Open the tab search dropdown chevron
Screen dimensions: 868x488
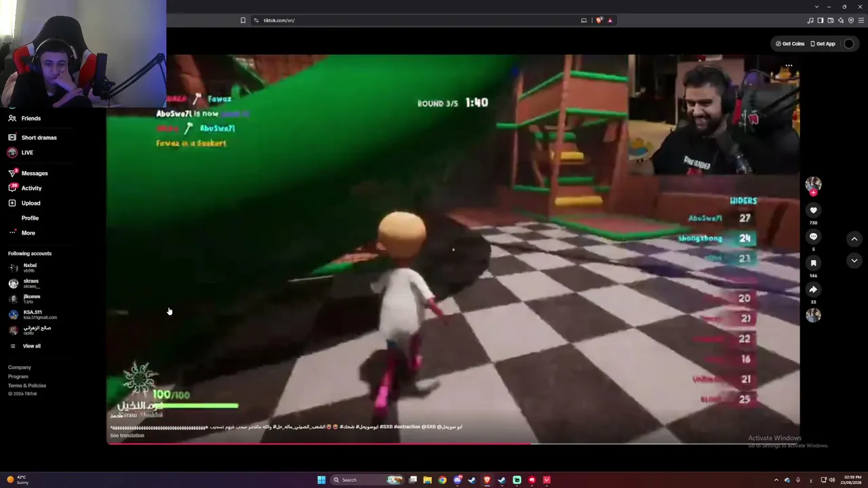(x=816, y=7)
